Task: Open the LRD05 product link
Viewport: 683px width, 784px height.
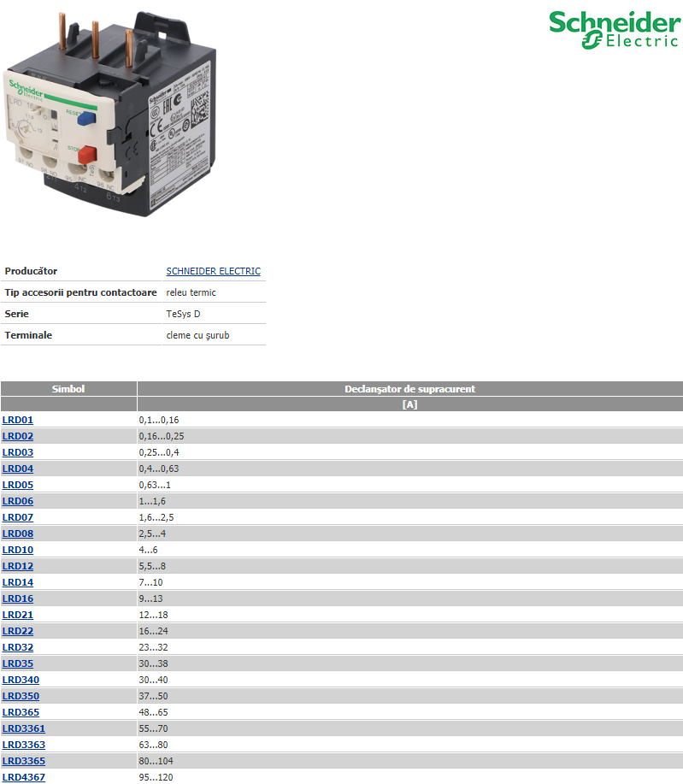Action: pyautogui.click(x=18, y=485)
